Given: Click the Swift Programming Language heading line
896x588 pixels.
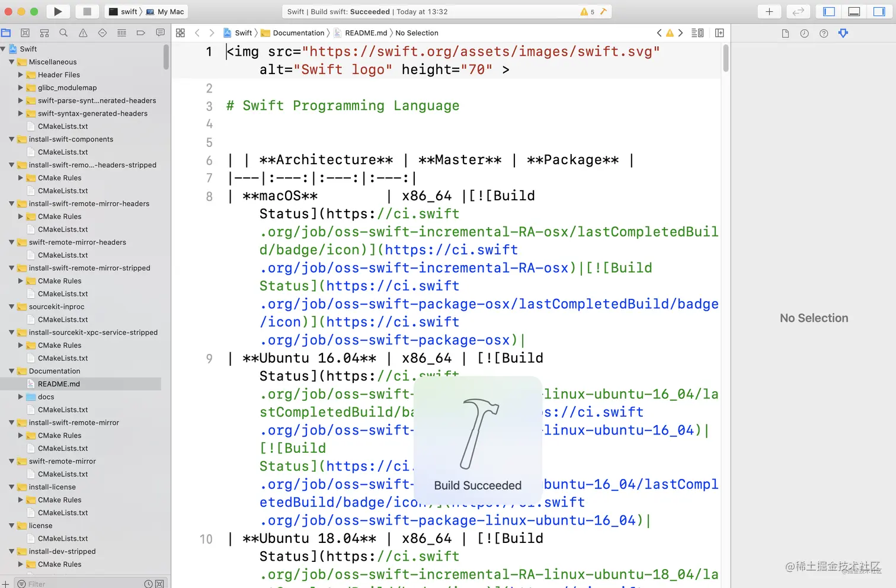Looking at the screenshot, I should click(343, 106).
